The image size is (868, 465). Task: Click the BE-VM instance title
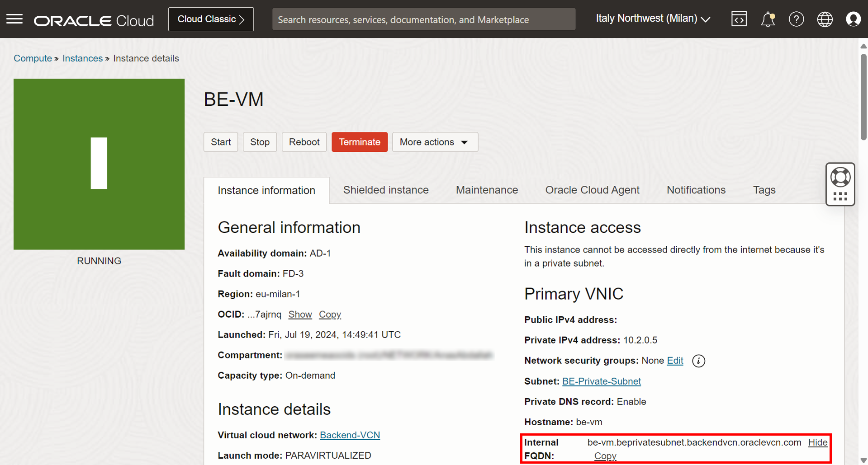click(233, 99)
